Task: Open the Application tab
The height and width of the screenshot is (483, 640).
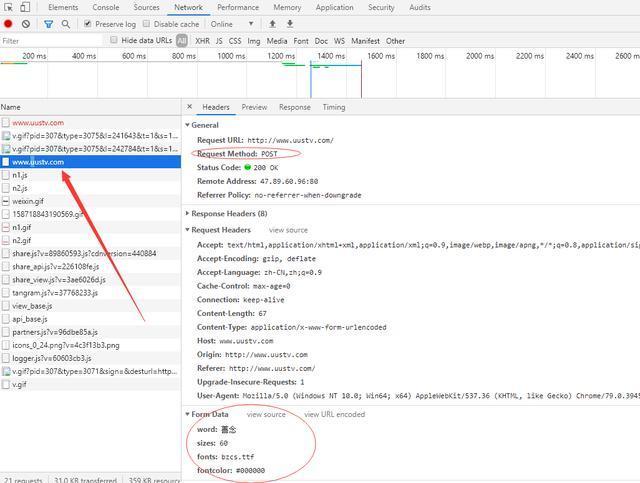Action: (334, 7)
